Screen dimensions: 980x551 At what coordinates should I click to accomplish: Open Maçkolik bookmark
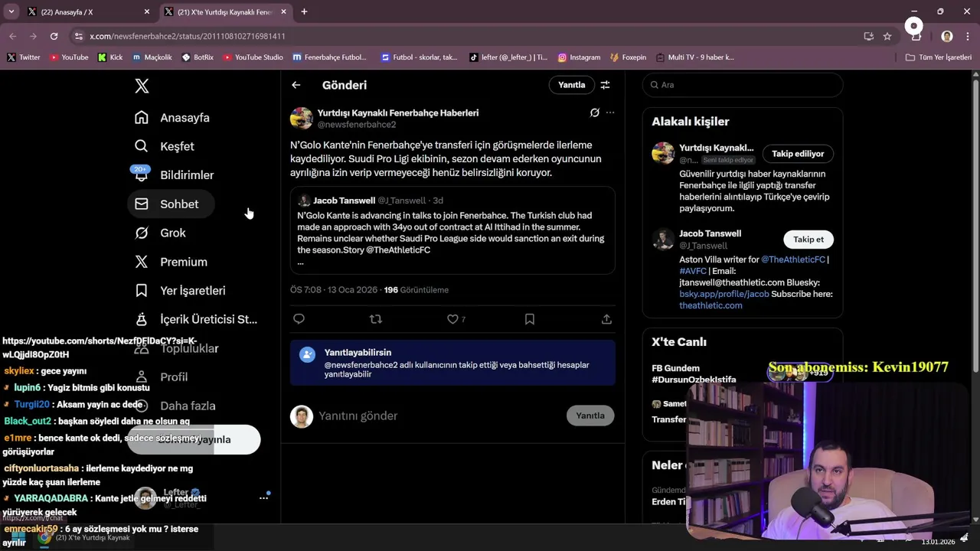152,57
